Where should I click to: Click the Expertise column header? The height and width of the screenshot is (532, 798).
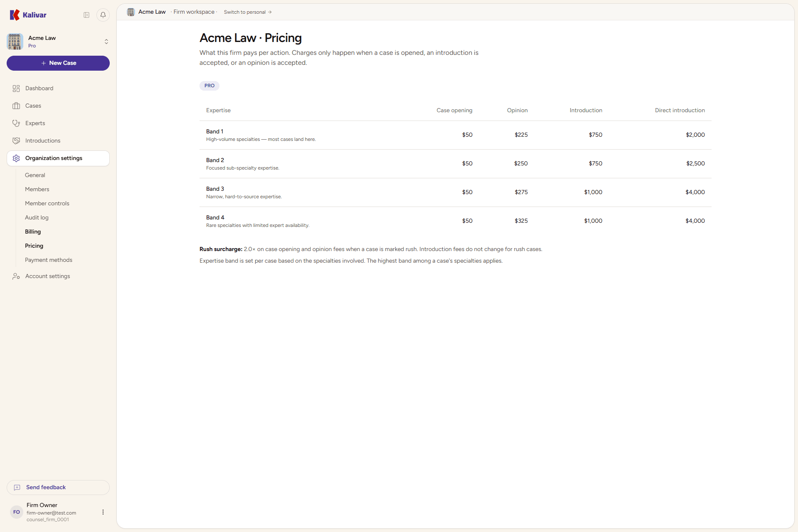coord(218,111)
